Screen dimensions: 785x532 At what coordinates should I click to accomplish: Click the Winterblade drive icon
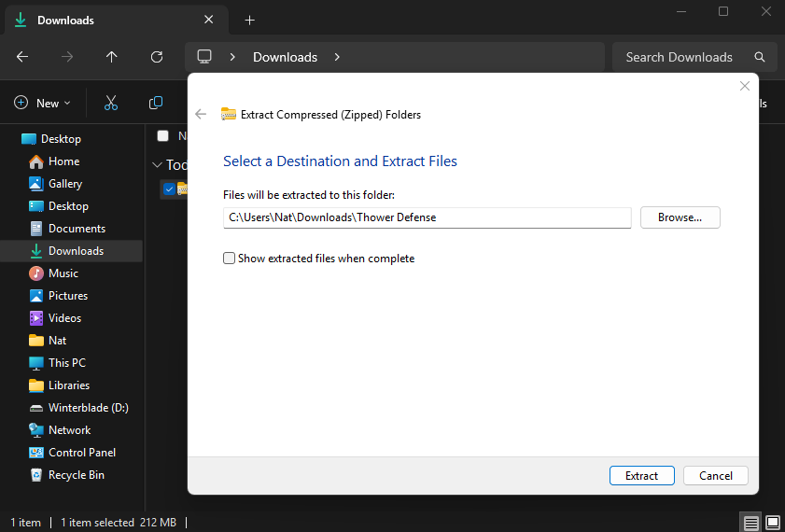point(36,408)
